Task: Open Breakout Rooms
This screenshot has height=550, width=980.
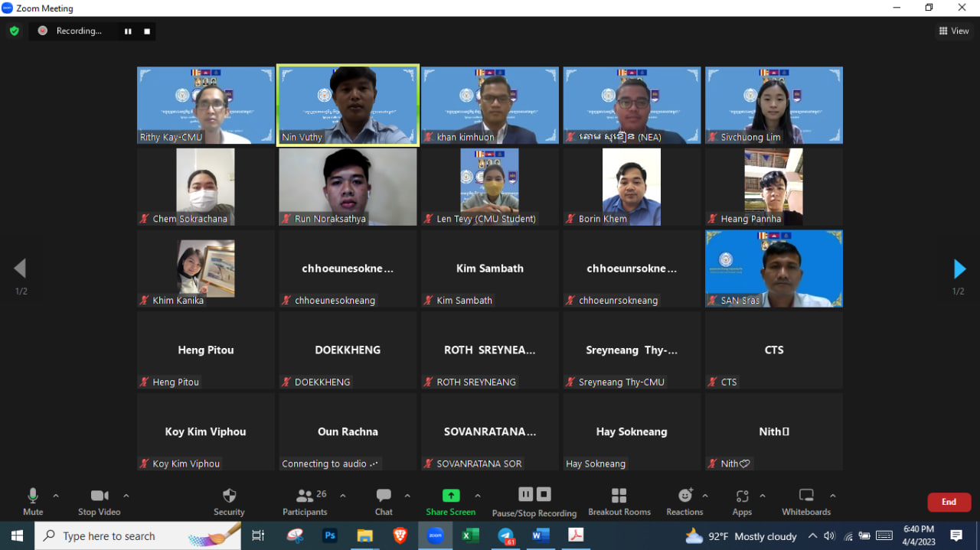Action: point(619,501)
